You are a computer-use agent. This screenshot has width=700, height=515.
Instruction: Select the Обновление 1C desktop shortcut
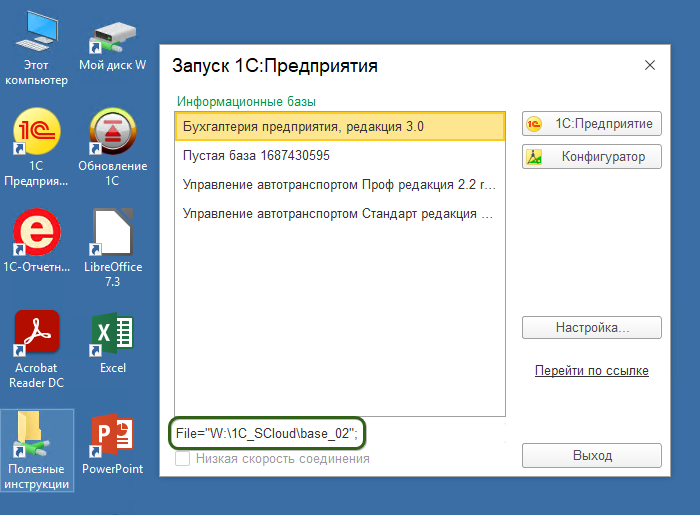tap(113, 147)
